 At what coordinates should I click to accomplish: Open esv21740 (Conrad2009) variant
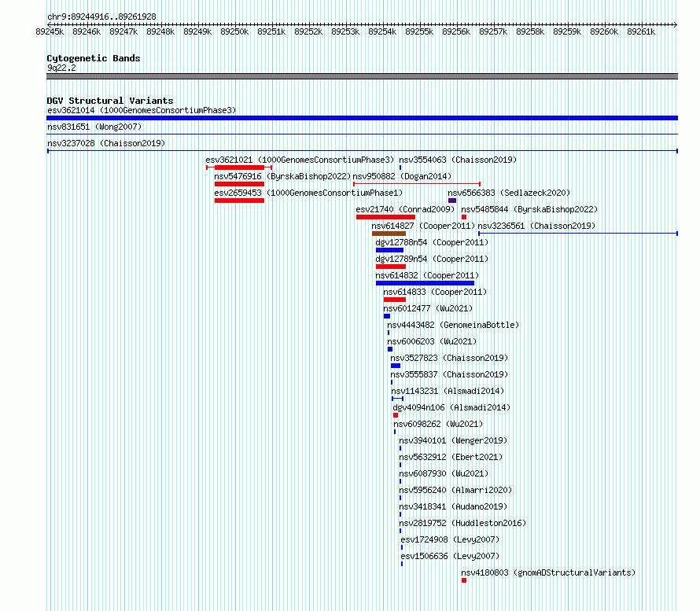[x=405, y=209]
